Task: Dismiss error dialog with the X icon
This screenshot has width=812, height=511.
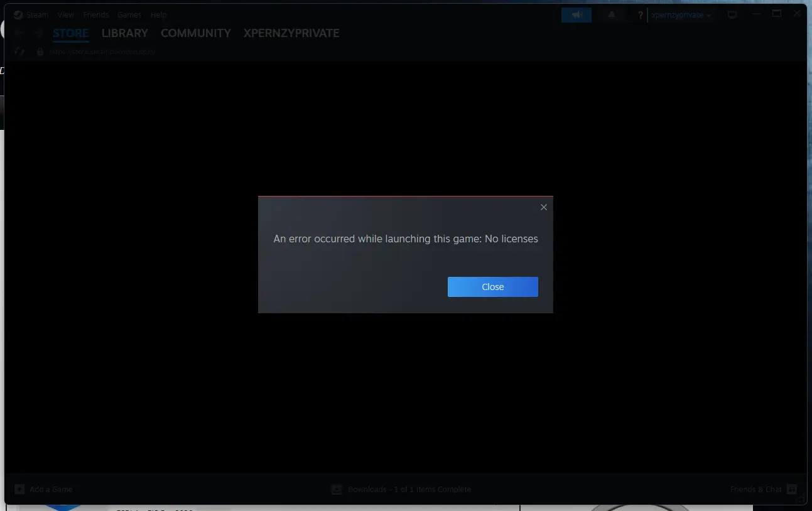Action: coord(544,207)
